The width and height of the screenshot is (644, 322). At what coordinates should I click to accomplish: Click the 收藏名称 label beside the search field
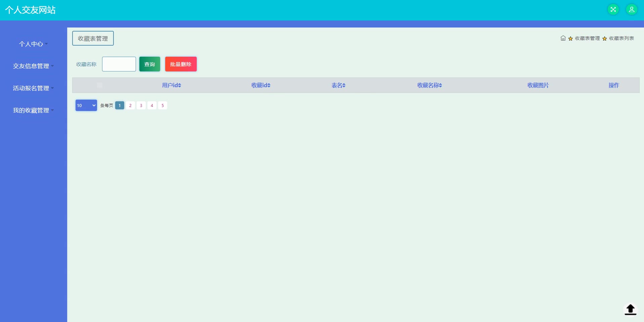[86, 64]
